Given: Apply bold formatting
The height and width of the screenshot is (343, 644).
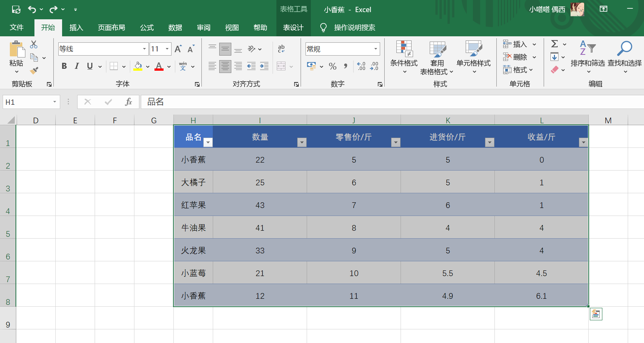Looking at the screenshot, I should click(64, 66).
